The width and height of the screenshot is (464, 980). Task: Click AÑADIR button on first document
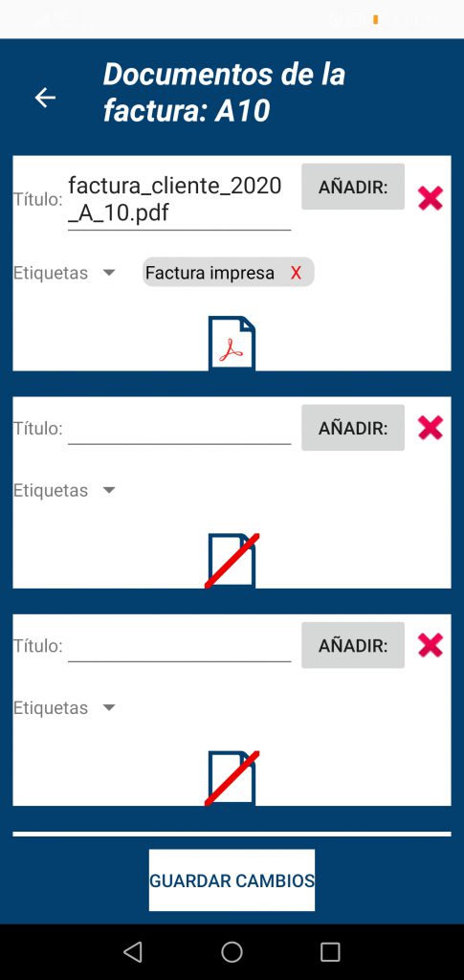point(353,187)
